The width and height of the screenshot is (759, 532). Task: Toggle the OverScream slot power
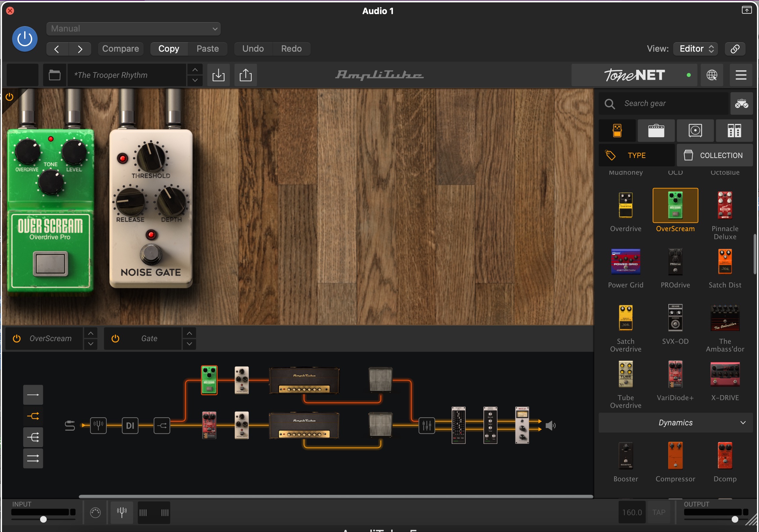pos(17,338)
